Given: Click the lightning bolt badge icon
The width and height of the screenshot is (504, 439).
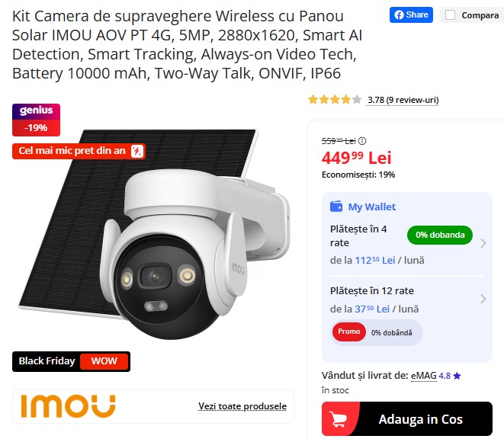Looking at the screenshot, I should pos(136,151).
